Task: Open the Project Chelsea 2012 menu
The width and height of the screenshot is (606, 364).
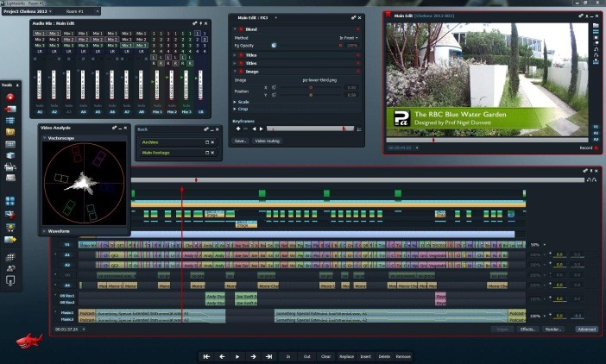Action: click(x=27, y=11)
